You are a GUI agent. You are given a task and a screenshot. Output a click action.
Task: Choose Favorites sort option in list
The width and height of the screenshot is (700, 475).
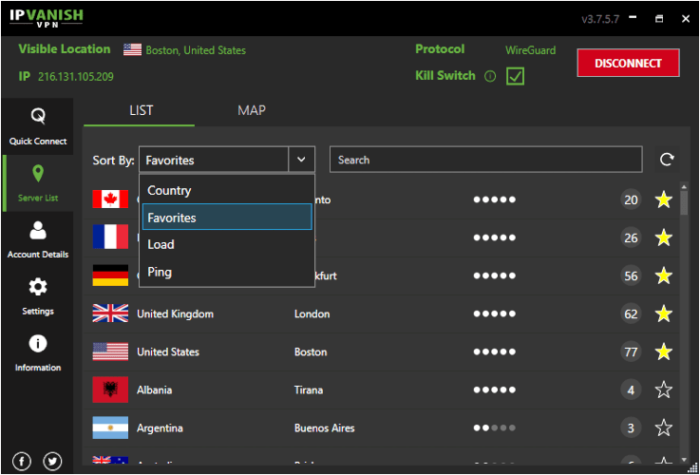tap(227, 217)
